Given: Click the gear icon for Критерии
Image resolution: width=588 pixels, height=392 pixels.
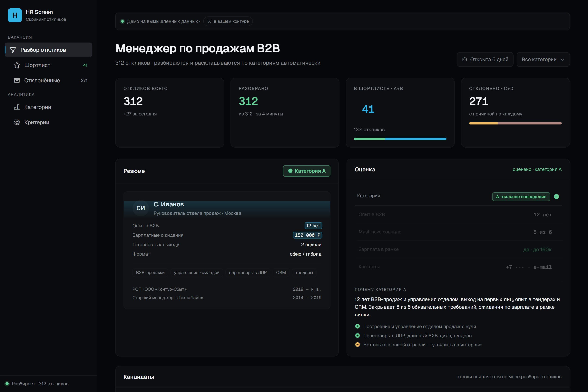Looking at the screenshot, I should 17,122.
